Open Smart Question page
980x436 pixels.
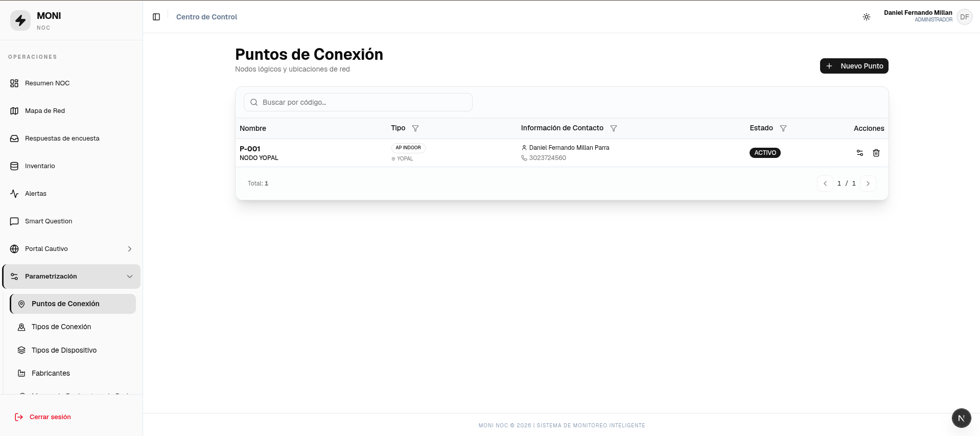pyautogui.click(x=72, y=221)
